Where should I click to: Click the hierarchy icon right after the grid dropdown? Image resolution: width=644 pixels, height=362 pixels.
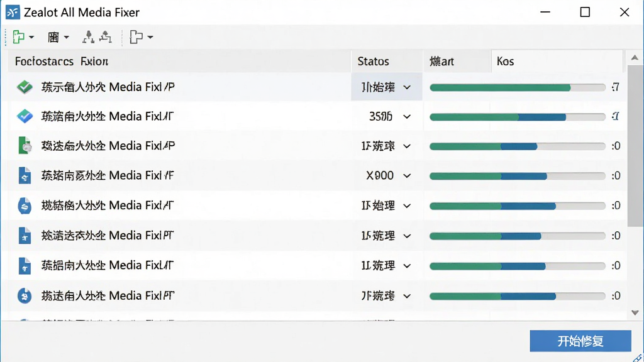point(88,37)
